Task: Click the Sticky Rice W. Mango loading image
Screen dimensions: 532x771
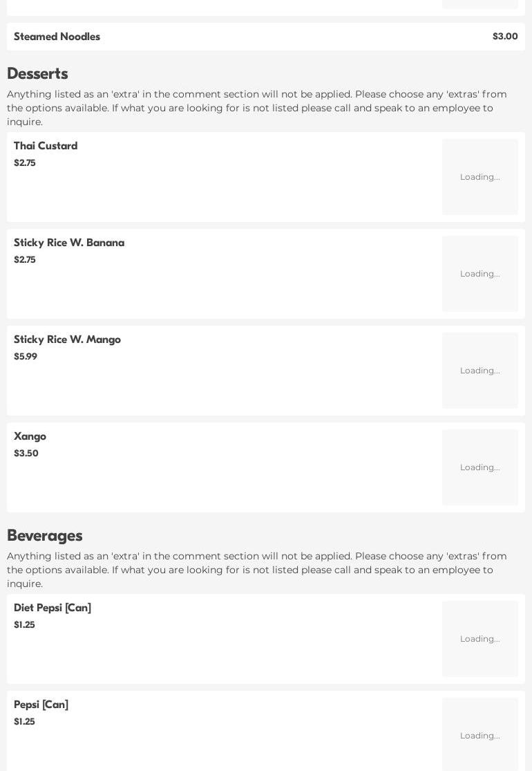Action: point(480,371)
